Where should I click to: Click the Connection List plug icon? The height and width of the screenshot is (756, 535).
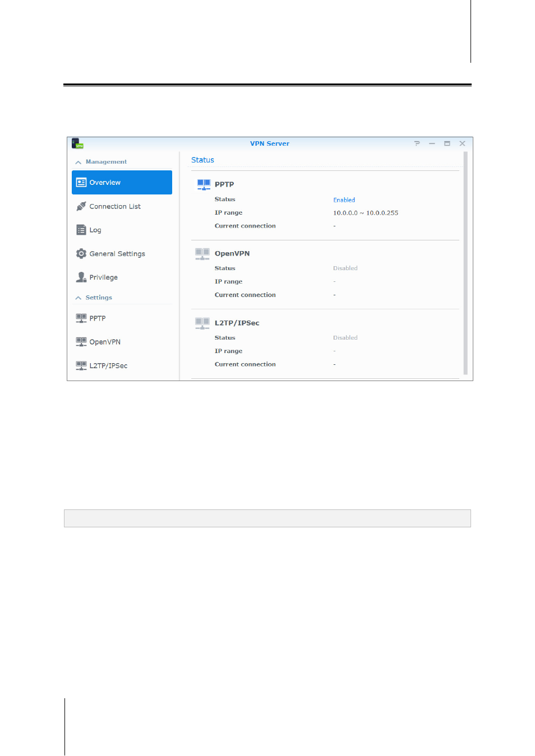(81, 206)
